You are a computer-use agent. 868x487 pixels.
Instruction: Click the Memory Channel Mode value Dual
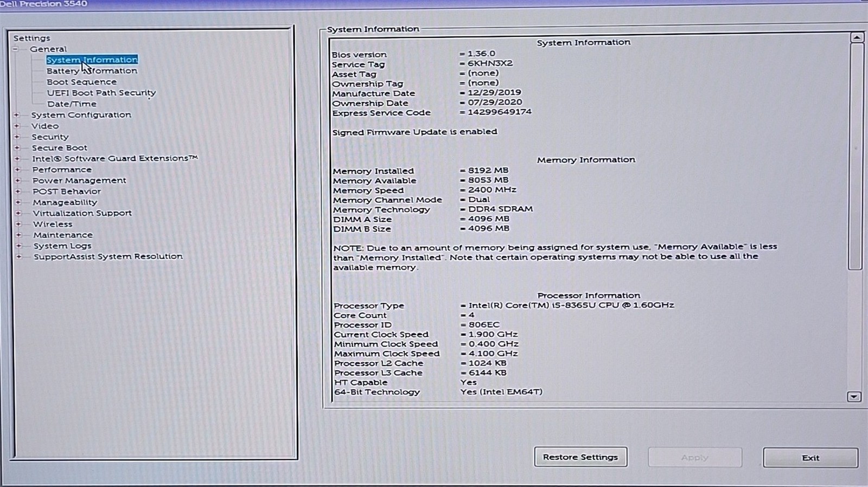478,200
